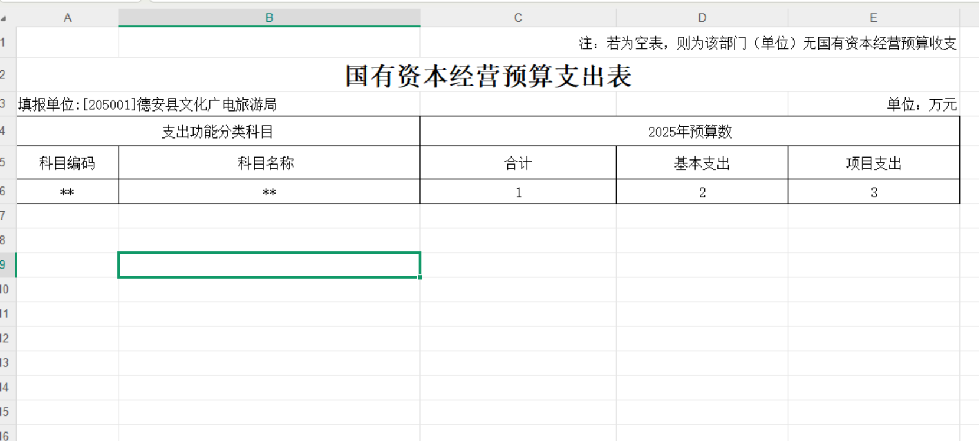Viewport: 980px width, 442px height.
Task: Click the 单位：万元 cell
Action: click(x=921, y=104)
